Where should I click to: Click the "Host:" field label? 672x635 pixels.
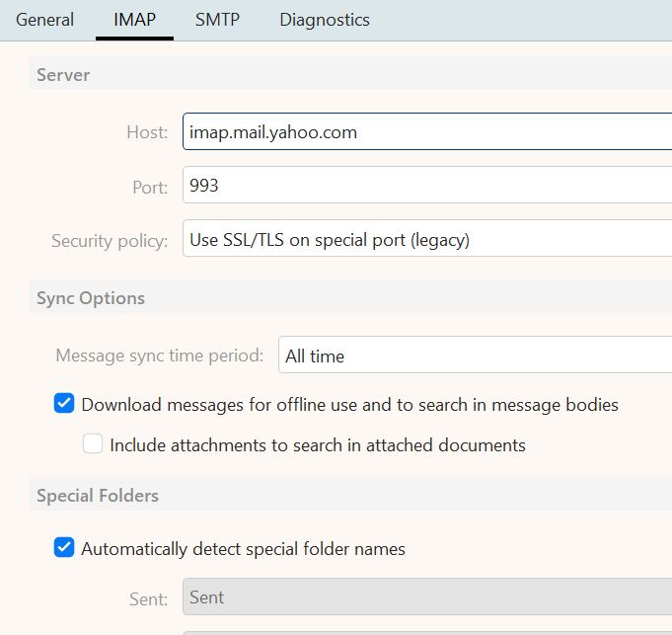pos(147,132)
